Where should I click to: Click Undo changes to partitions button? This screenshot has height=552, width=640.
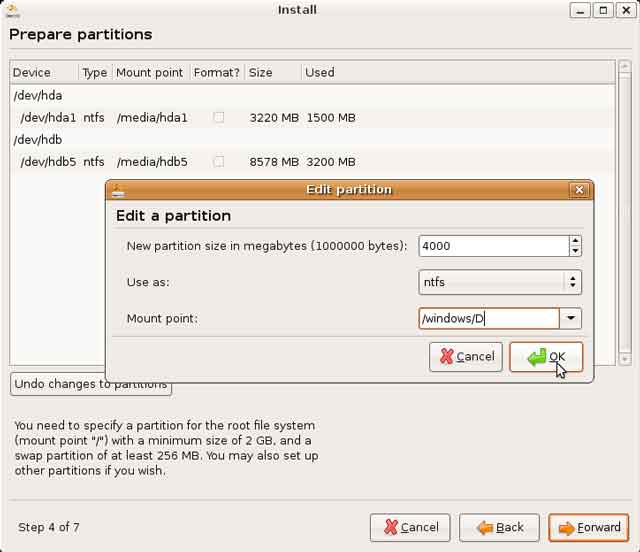click(x=90, y=384)
